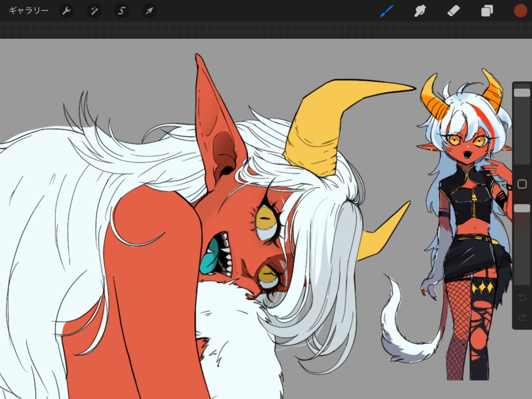Select the Smudge finger tool
The height and width of the screenshot is (399, 532).
coord(420,11)
